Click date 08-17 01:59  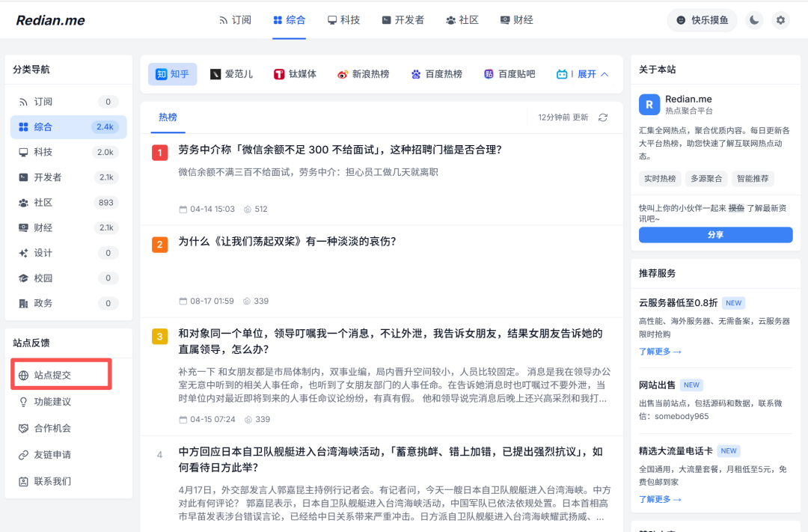pos(206,301)
